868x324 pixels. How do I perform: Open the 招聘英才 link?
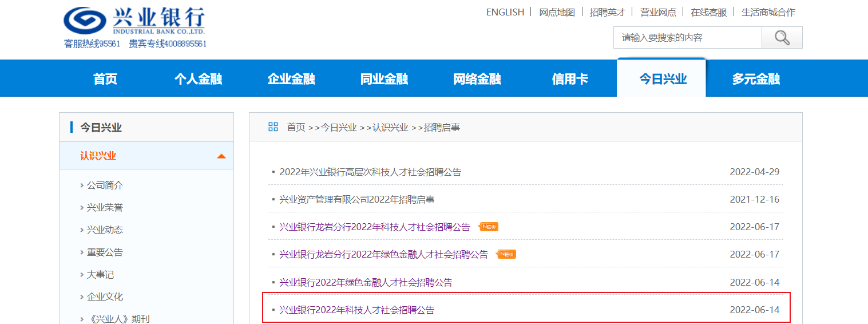608,12
